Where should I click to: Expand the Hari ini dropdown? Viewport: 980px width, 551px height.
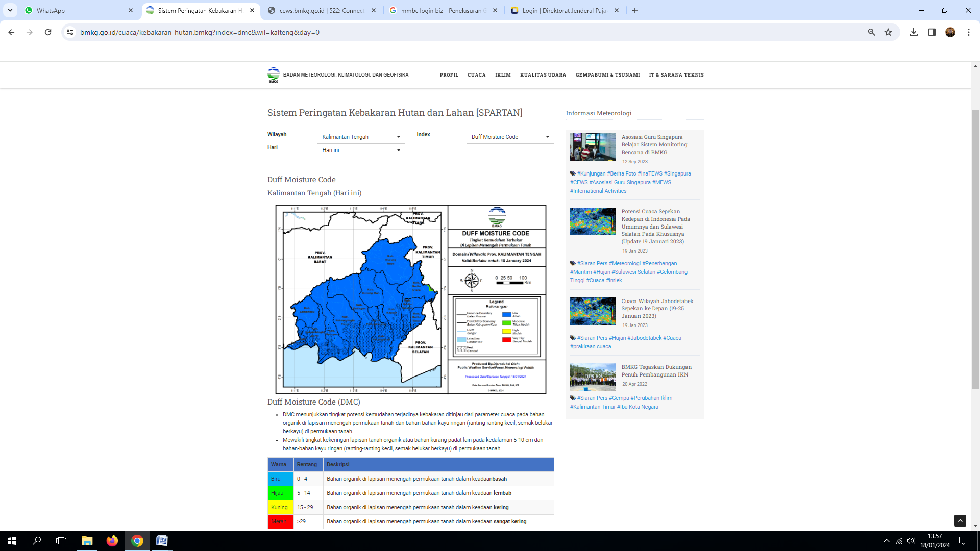pos(361,150)
